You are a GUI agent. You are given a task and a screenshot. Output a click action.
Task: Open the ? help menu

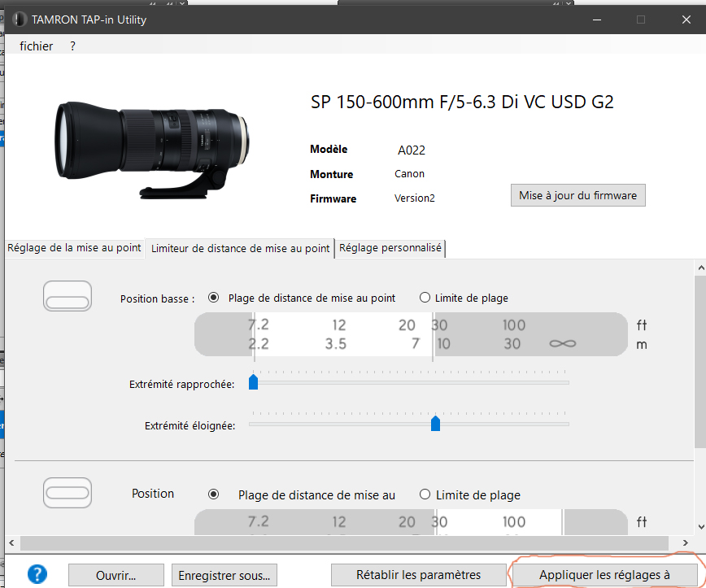coord(72,46)
